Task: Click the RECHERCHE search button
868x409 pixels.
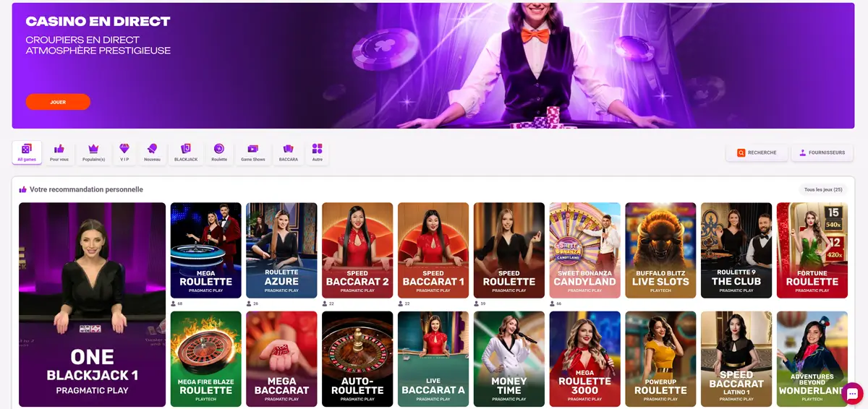Action: tap(757, 152)
